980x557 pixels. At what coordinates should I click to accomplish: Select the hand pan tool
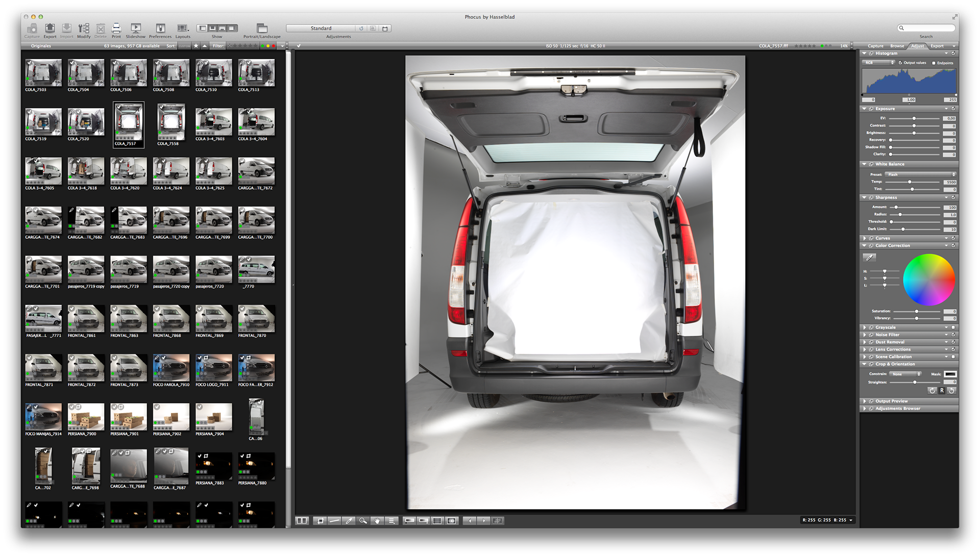[377, 521]
